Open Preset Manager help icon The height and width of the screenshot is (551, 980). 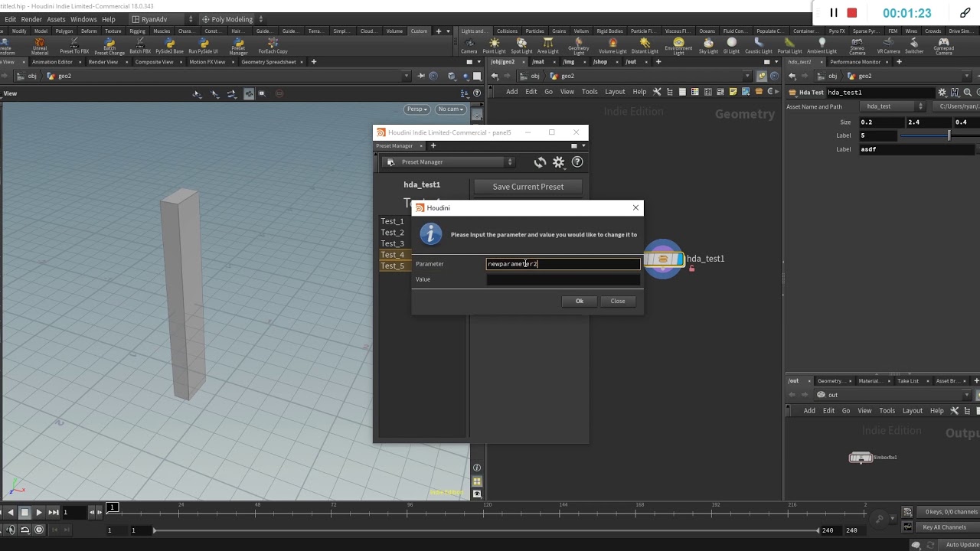(x=577, y=162)
